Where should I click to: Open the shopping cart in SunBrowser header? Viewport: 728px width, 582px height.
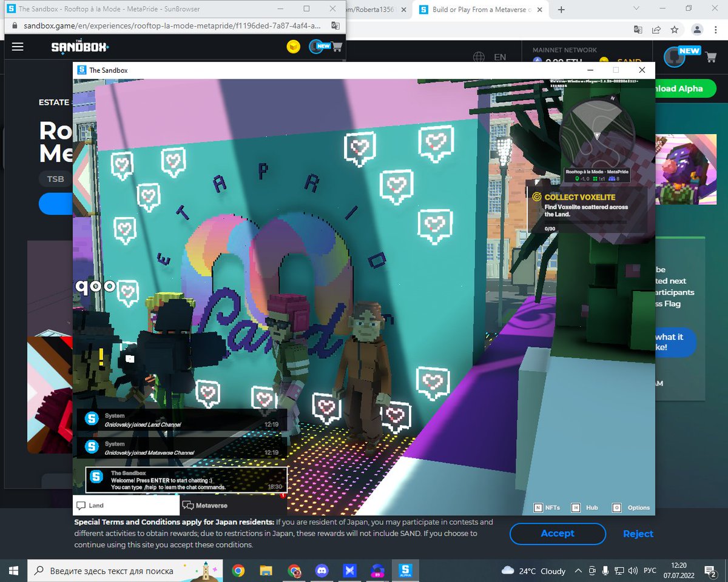[337, 46]
